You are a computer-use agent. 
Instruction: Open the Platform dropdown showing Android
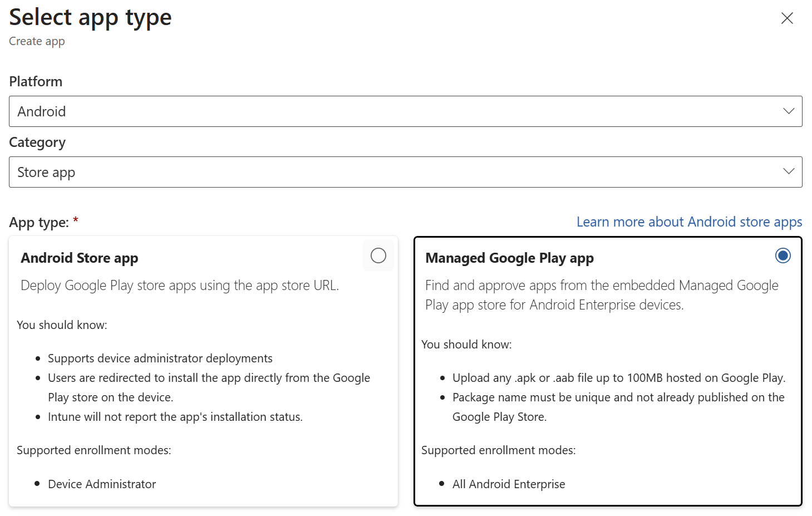[405, 111]
